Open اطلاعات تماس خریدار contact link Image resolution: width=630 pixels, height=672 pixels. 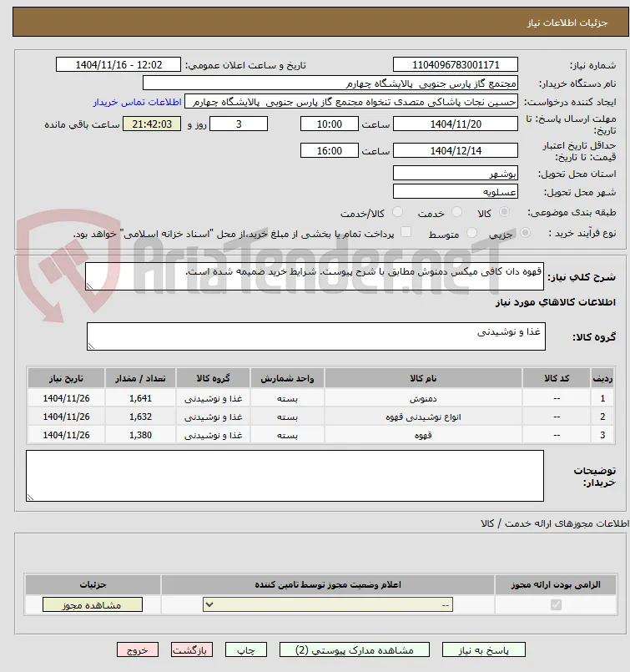point(138,102)
